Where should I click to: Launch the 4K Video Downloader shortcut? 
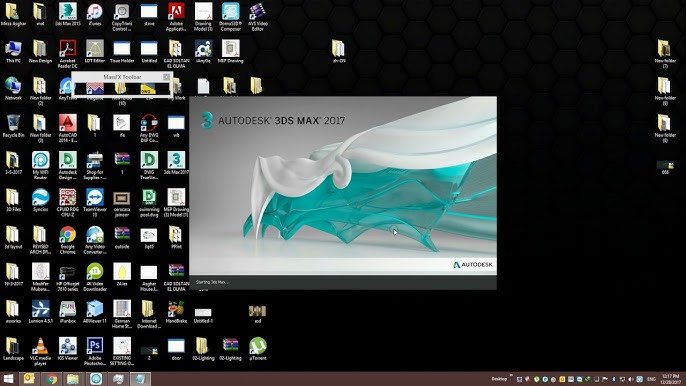(x=95, y=277)
